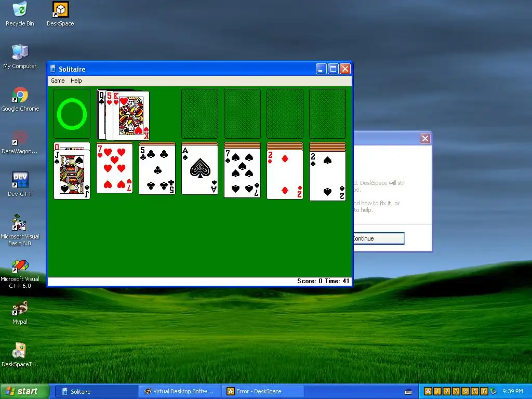This screenshot has width=532, height=399.
Task: Select the 2 of Spades card
Action: pyautogui.click(x=327, y=176)
